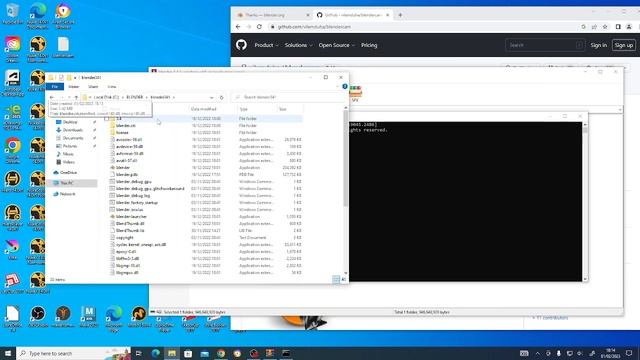
Task: Open a new browser tab
Action: [400, 15]
